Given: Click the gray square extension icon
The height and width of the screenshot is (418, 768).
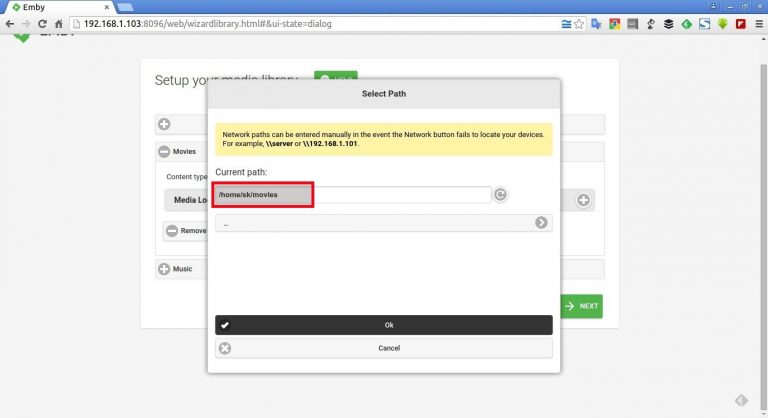Looking at the screenshot, I should [x=632, y=24].
